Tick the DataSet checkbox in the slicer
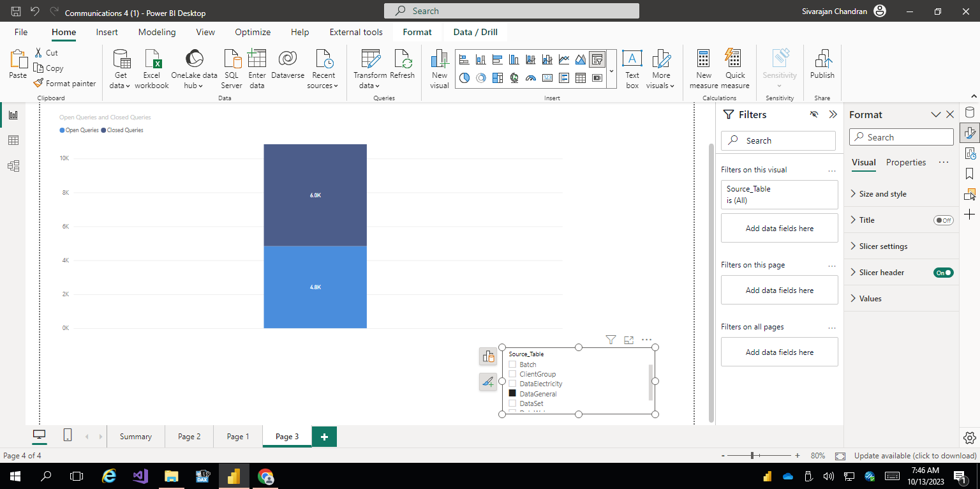 [512, 403]
